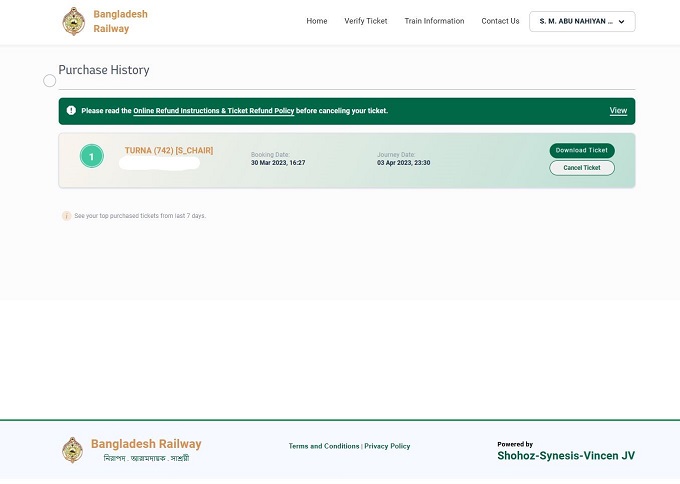Click journey date 03 Apr 2023, 23:30

[x=403, y=163]
